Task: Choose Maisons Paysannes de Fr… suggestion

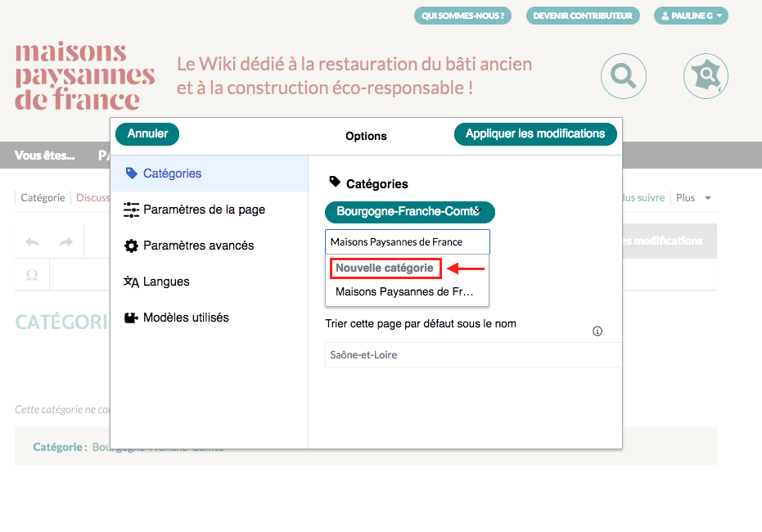Action: pyautogui.click(x=404, y=291)
